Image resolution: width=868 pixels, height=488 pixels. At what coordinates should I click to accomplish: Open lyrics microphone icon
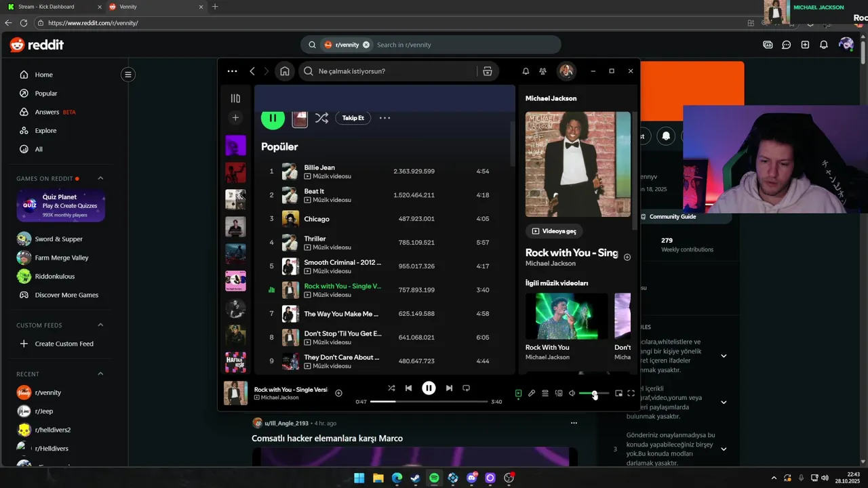coord(532,393)
